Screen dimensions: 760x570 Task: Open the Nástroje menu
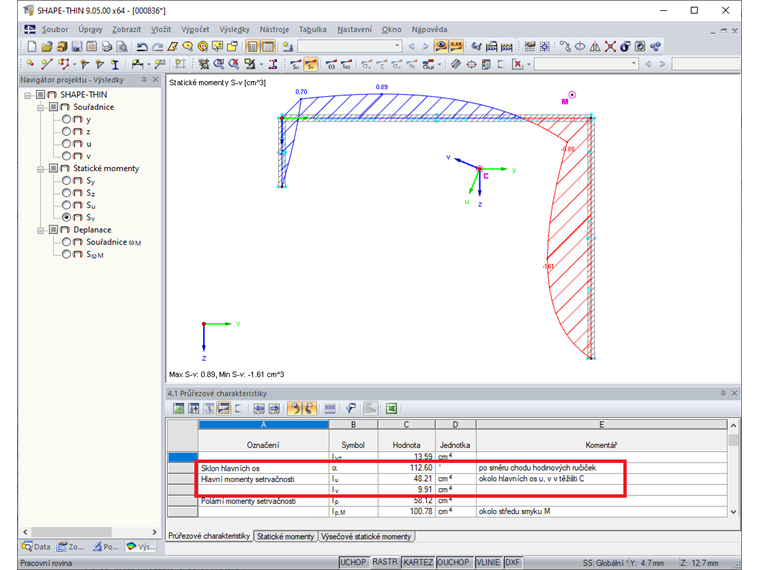click(x=274, y=30)
